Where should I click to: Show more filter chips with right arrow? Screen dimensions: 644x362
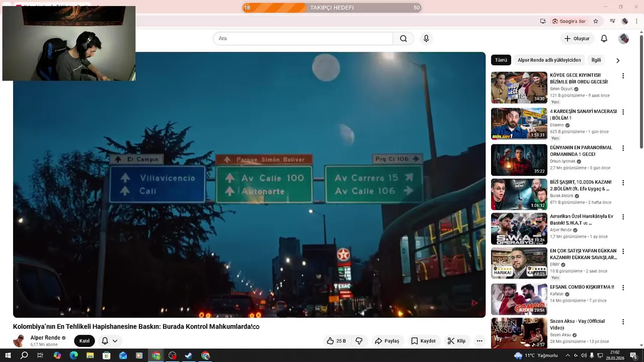click(618, 60)
